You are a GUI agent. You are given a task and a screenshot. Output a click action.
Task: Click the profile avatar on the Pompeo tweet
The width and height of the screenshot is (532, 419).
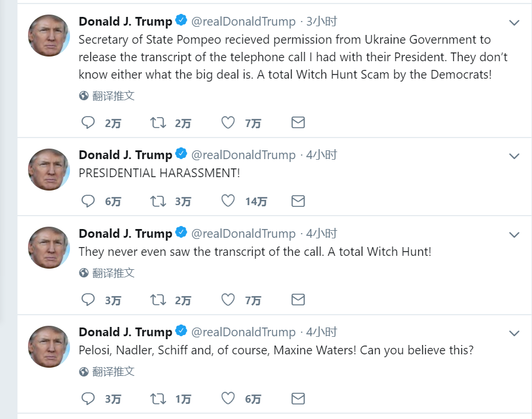[x=49, y=36]
